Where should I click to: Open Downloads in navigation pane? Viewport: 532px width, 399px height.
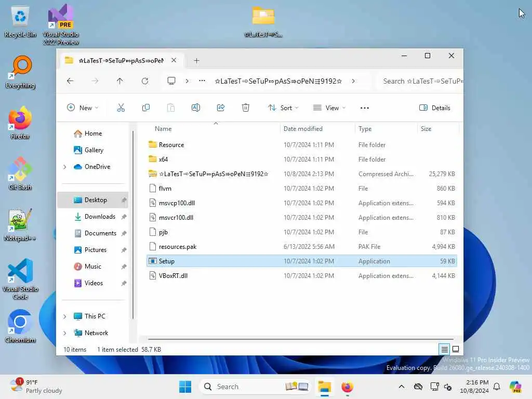coord(100,217)
